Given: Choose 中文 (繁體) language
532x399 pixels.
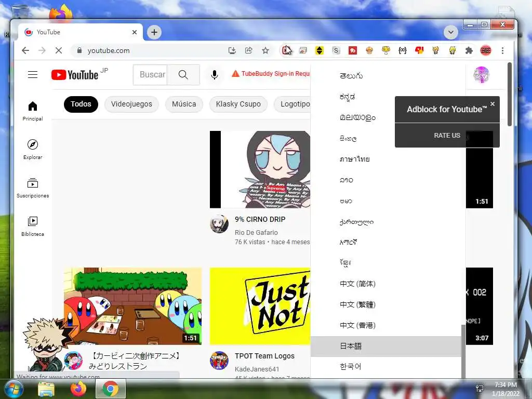Looking at the screenshot, I should 386,304.
